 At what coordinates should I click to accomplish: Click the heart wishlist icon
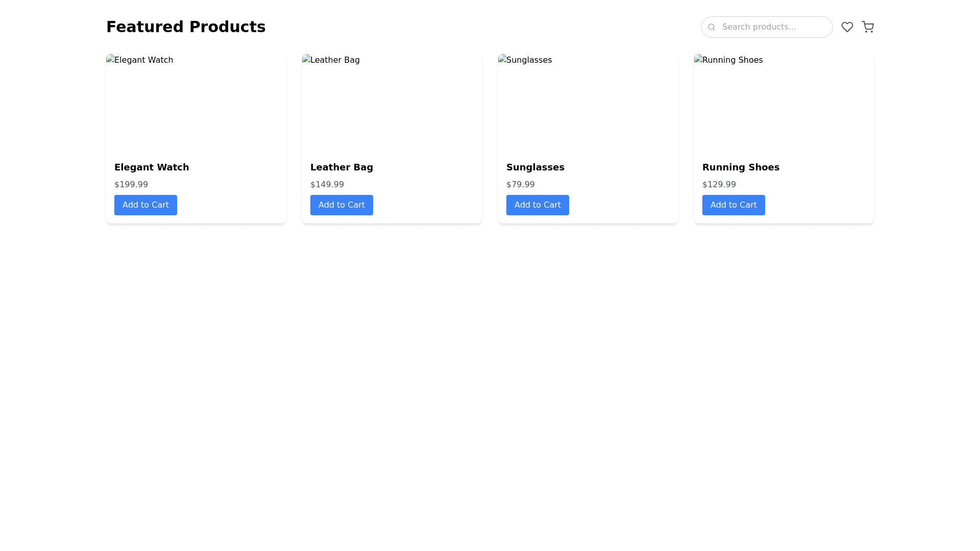(847, 27)
